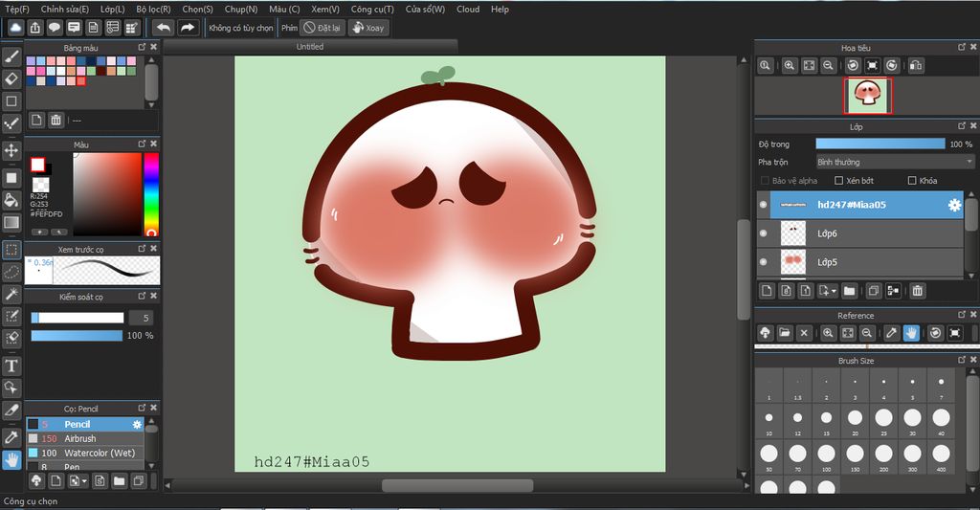Click the Redo arrow in toolbar
The image size is (980, 510).
(x=187, y=28)
